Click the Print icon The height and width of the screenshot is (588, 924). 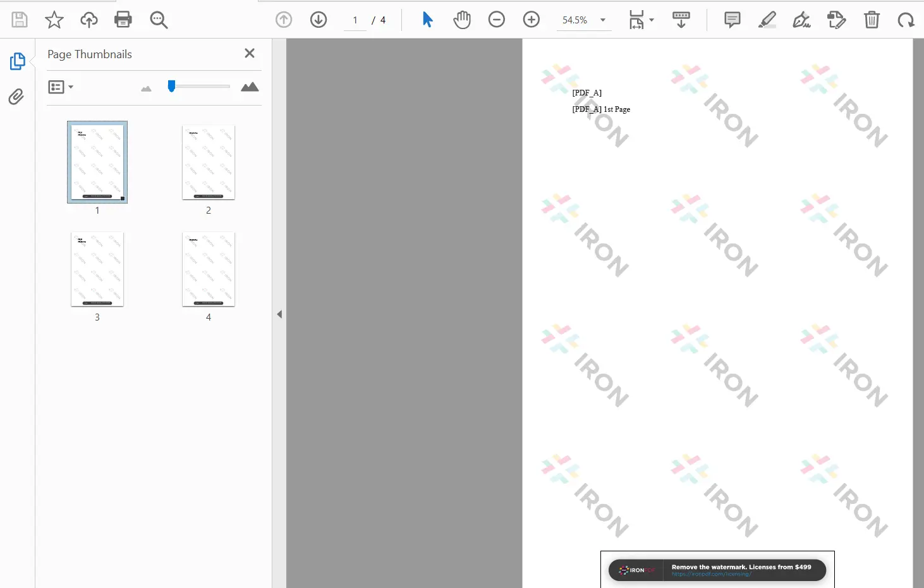coord(123,20)
